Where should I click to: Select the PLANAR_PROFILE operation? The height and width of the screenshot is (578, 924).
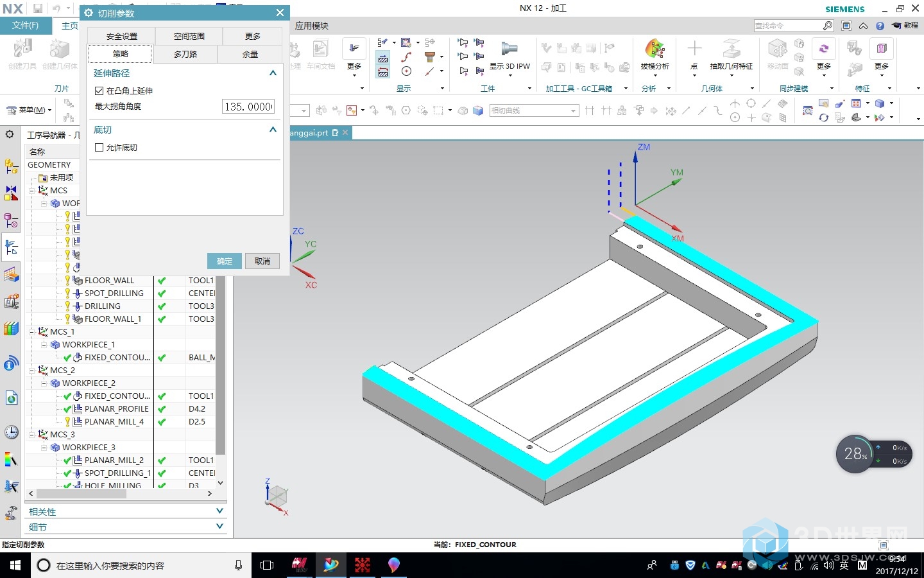(x=116, y=408)
